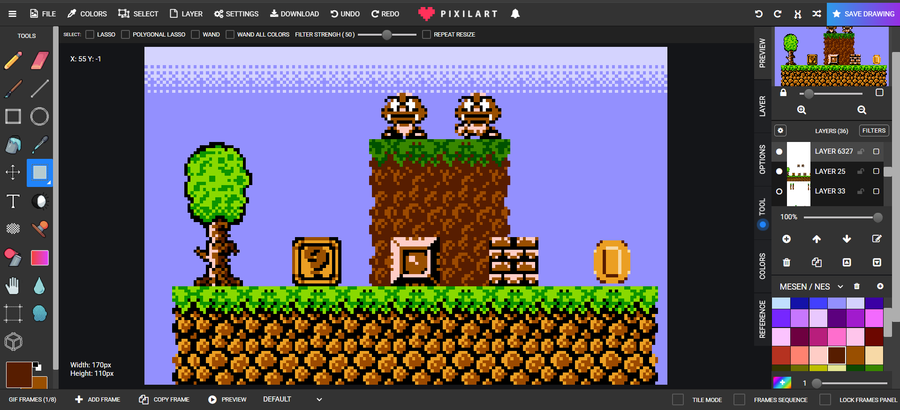
Task: Select the Blur droplet tool
Action: click(x=40, y=285)
